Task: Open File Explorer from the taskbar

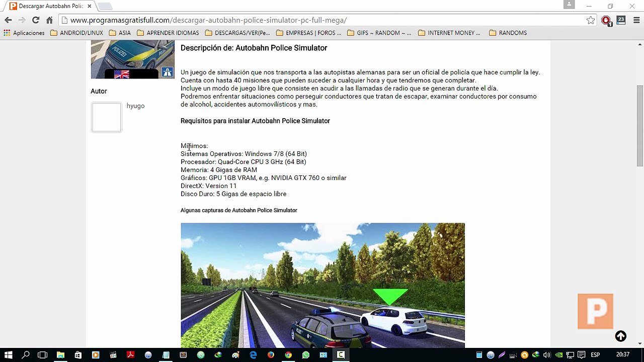Action: coord(60,354)
